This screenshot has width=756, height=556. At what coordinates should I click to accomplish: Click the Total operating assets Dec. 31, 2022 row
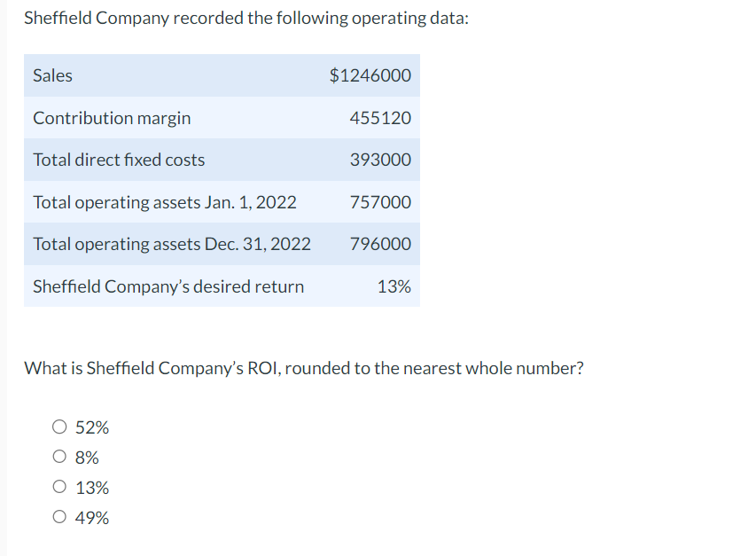pos(222,244)
